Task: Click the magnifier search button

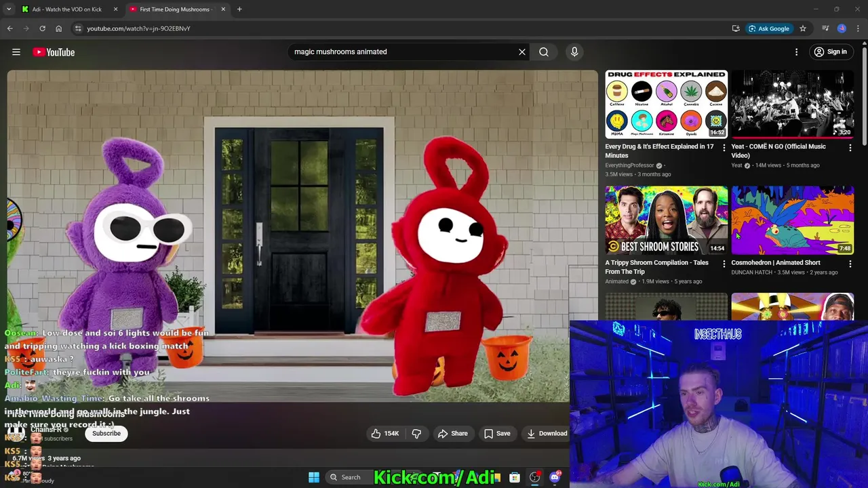Action: click(x=544, y=52)
